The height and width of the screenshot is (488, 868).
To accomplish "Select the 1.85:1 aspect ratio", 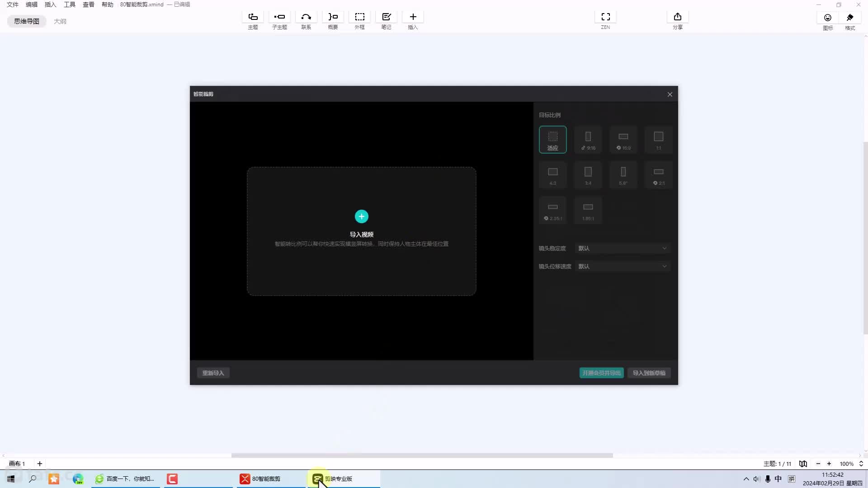I will coord(588,210).
